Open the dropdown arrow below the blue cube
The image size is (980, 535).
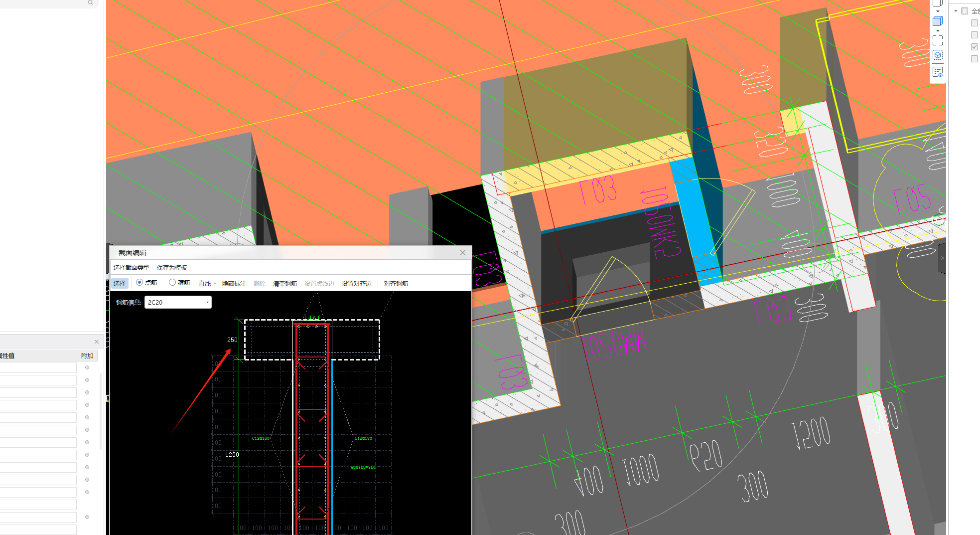[938, 31]
